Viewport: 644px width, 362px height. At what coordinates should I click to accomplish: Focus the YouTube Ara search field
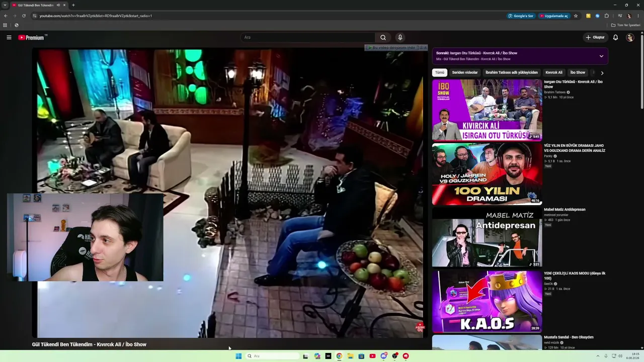point(308,37)
